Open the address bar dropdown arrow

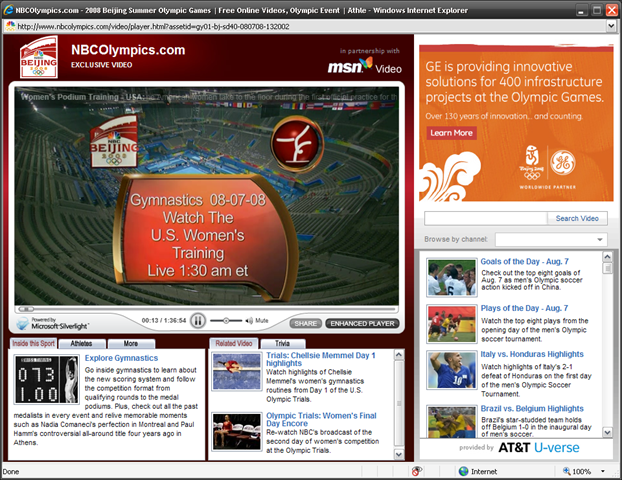[611, 26]
